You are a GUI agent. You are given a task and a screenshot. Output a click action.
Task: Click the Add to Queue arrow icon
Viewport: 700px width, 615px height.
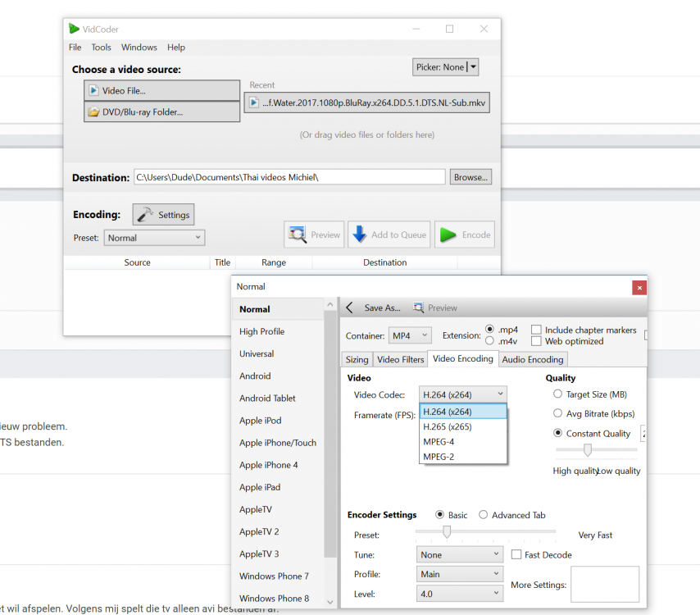[x=359, y=235]
